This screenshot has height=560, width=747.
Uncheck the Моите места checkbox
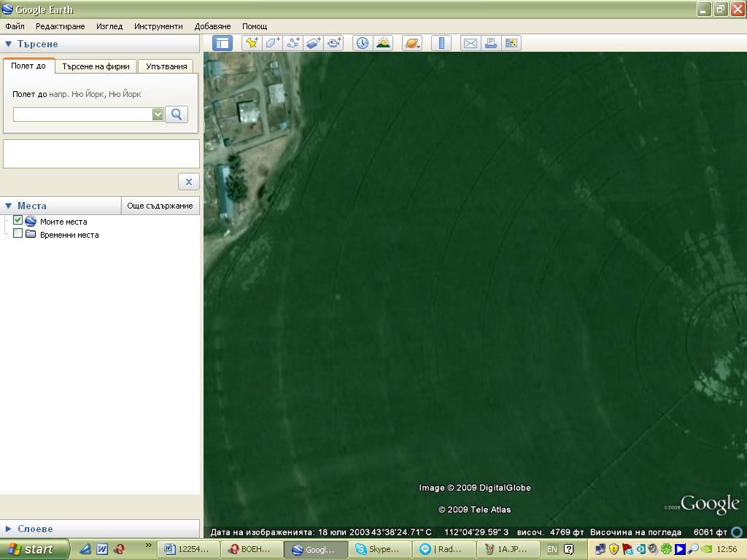click(18, 220)
